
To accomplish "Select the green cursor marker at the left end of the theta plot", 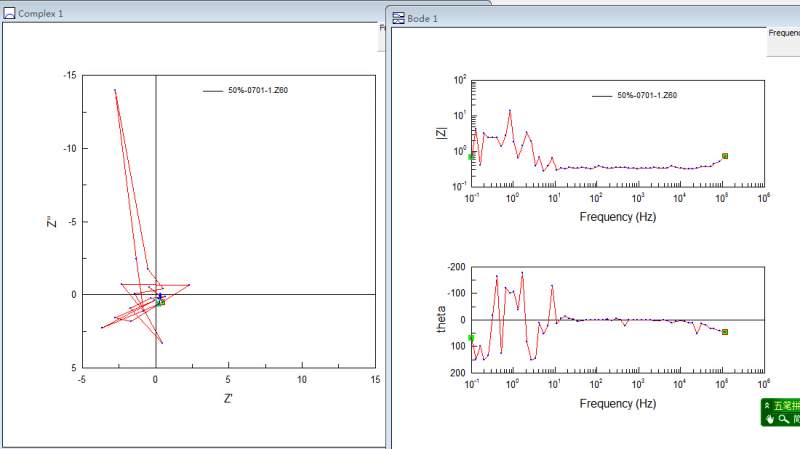I will click(x=471, y=338).
